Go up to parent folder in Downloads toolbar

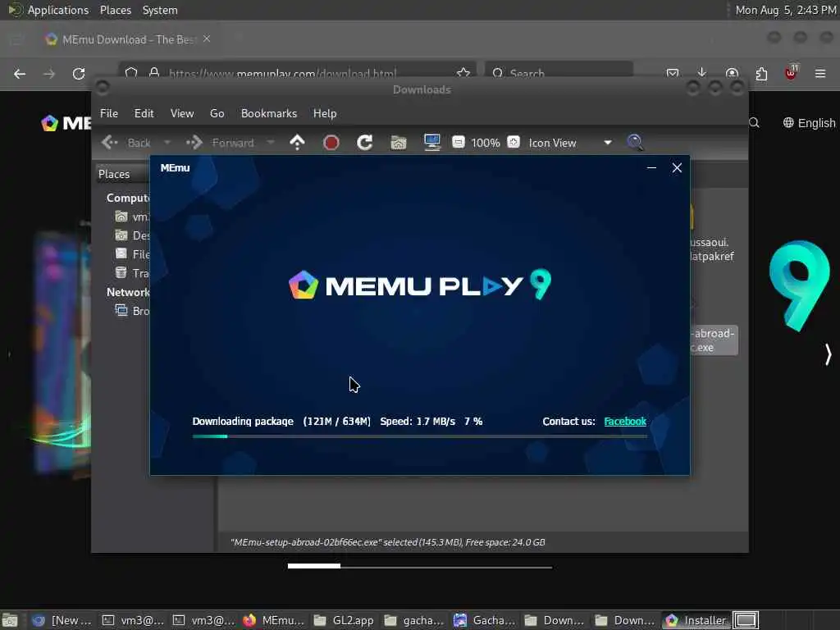tap(297, 143)
